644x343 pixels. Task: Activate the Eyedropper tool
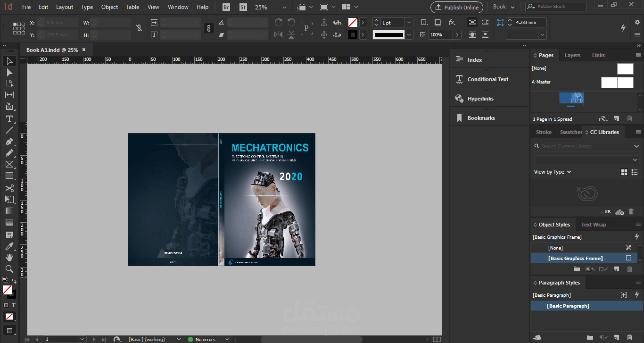pyautogui.click(x=9, y=246)
